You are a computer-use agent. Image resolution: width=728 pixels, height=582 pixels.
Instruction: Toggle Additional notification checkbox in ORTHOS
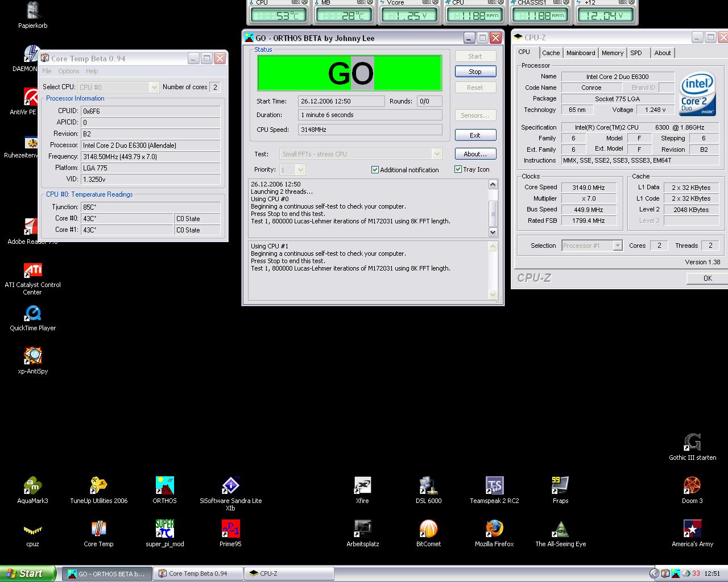pyautogui.click(x=375, y=170)
